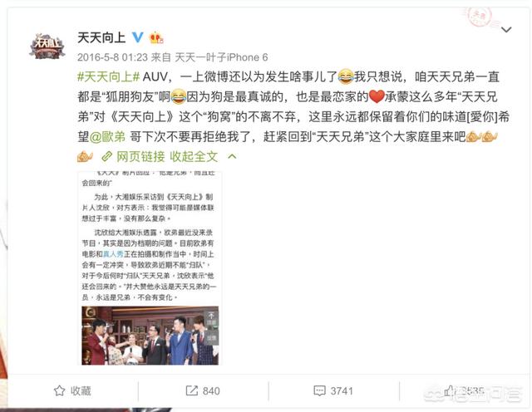
Task: Open the #天天向上# hashtag topic
Action: coord(109,76)
